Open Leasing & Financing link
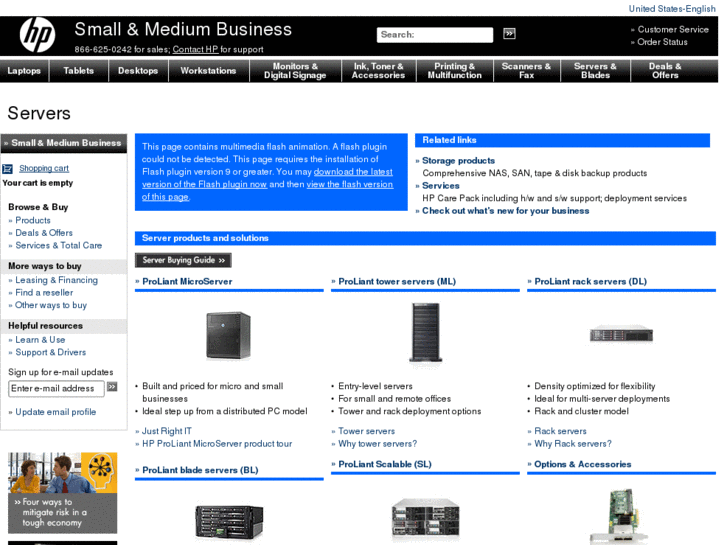This screenshot has width=727, height=545. (57, 280)
